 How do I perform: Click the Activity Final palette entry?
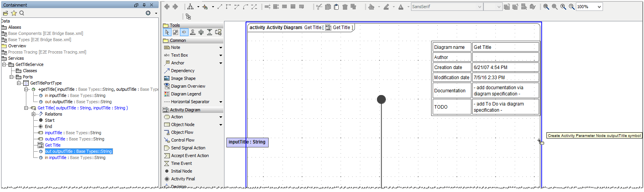pyautogui.click(x=183, y=179)
